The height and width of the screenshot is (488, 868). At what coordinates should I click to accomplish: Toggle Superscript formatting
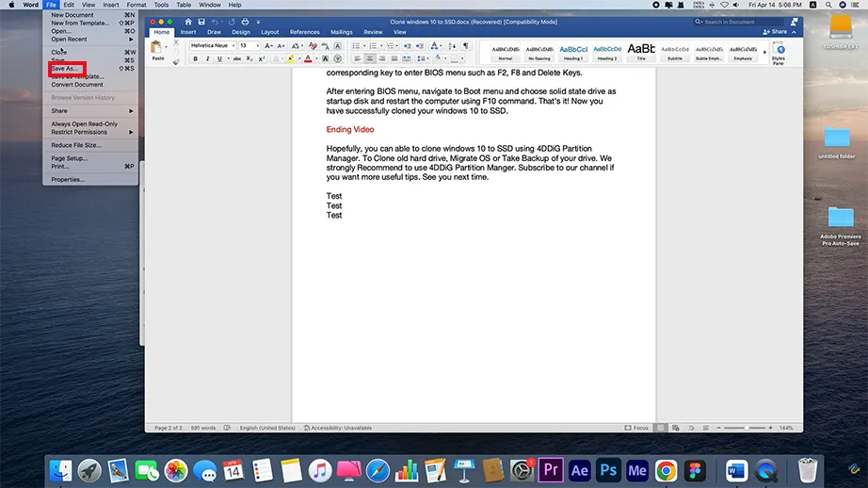coord(262,58)
